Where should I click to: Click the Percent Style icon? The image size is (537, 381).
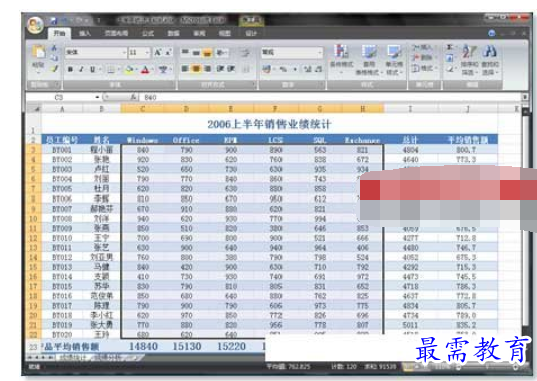point(283,69)
